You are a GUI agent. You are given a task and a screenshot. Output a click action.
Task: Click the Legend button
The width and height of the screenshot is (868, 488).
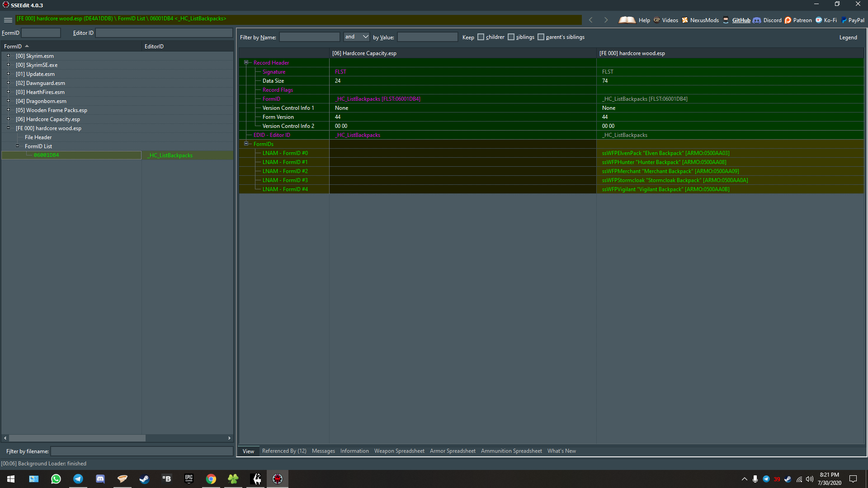coord(848,38)
